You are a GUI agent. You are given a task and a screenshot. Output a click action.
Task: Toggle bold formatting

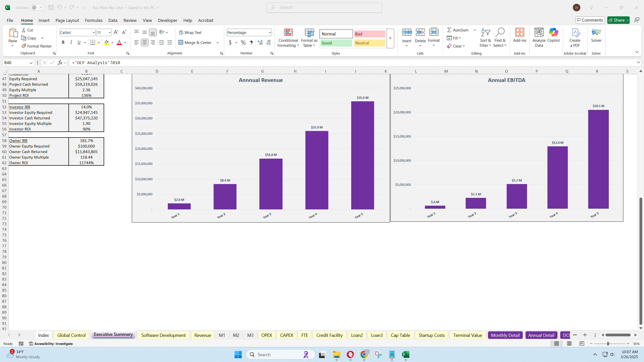(63, 42)
